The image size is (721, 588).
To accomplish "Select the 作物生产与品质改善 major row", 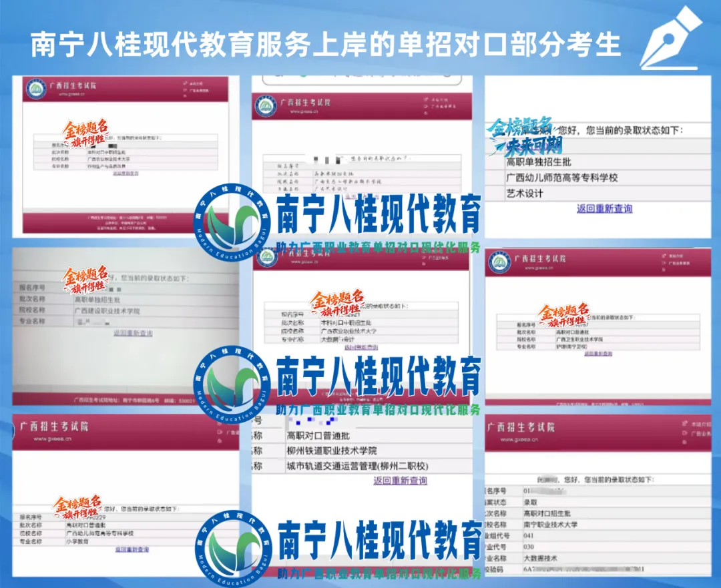I will (x=126, y=166).
